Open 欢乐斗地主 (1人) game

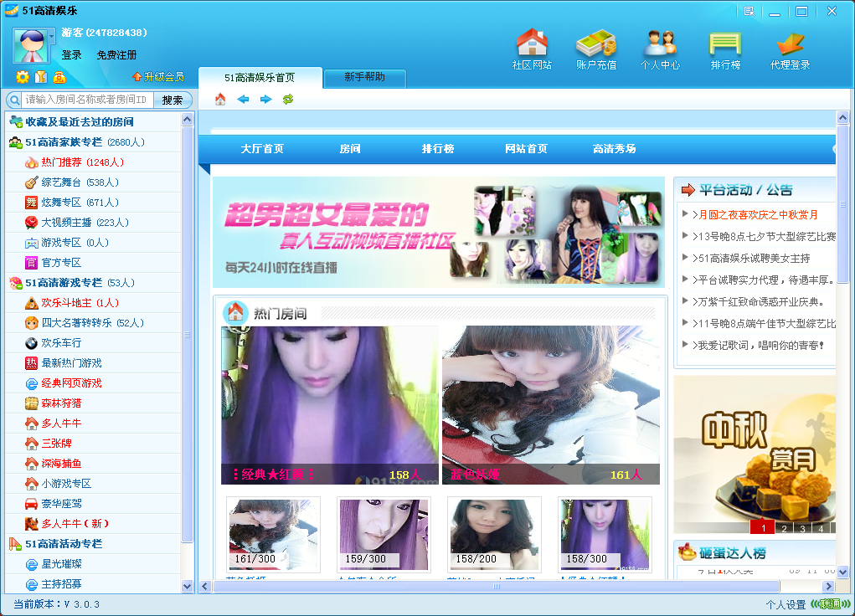point(93,303)
